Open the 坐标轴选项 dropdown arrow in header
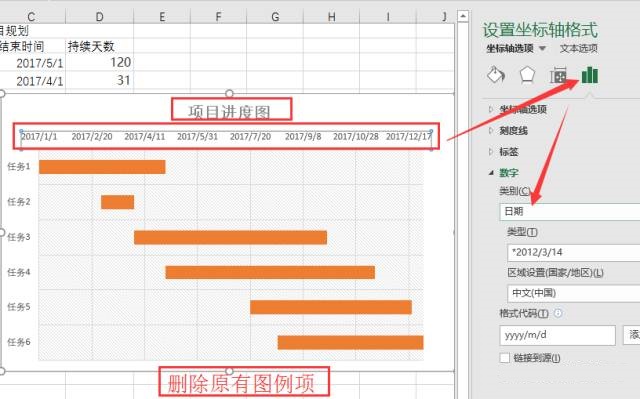 542,49
